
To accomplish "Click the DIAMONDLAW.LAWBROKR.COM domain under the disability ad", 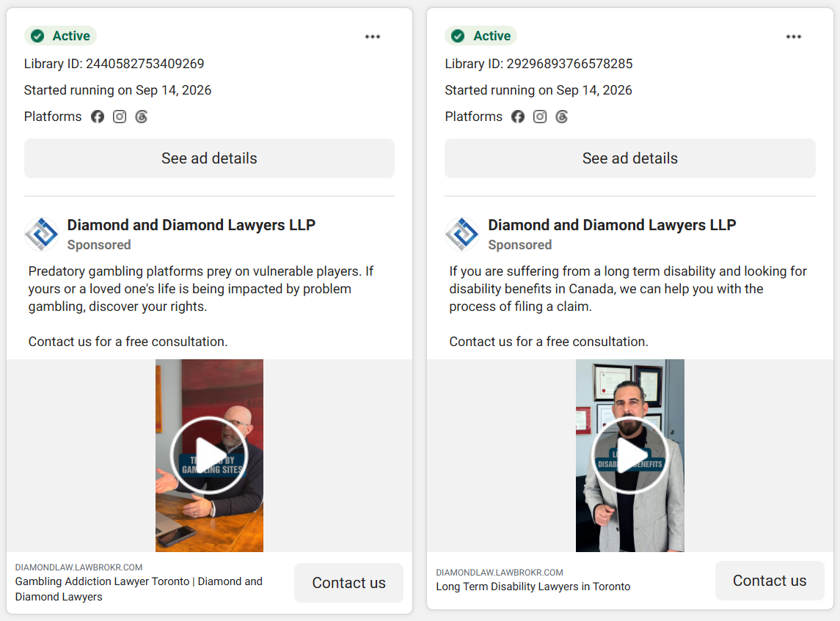I will click(x=500, y=573).
